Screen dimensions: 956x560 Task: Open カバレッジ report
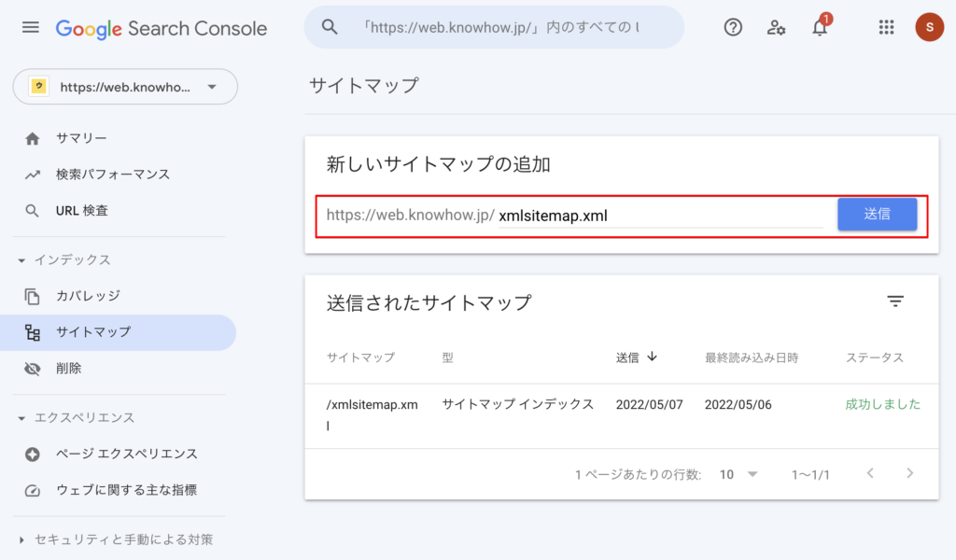[x=89, y=296]
